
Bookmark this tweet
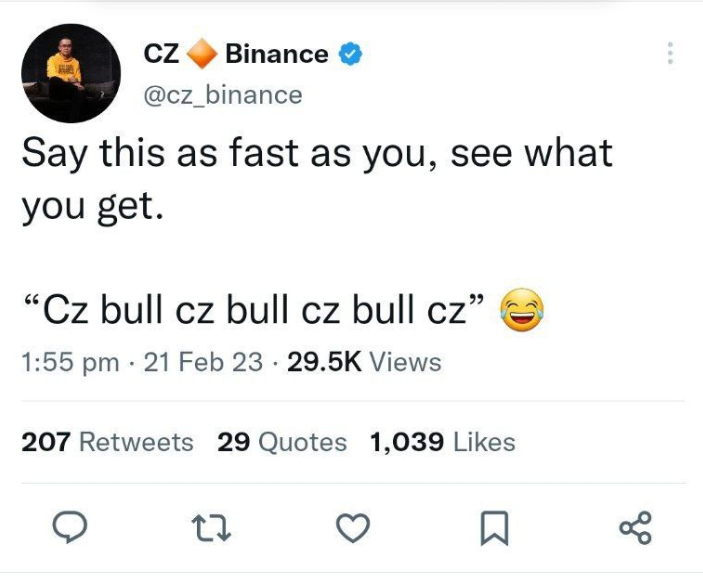(493, 527)
